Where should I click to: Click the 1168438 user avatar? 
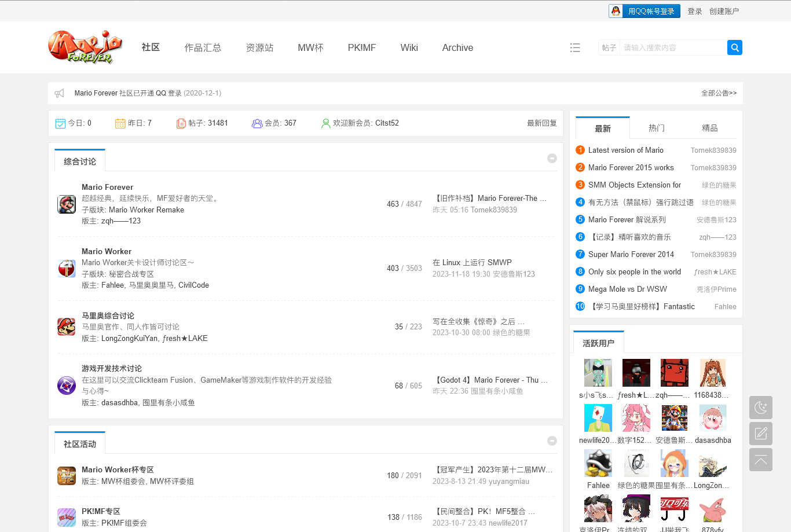pos(713,373)
